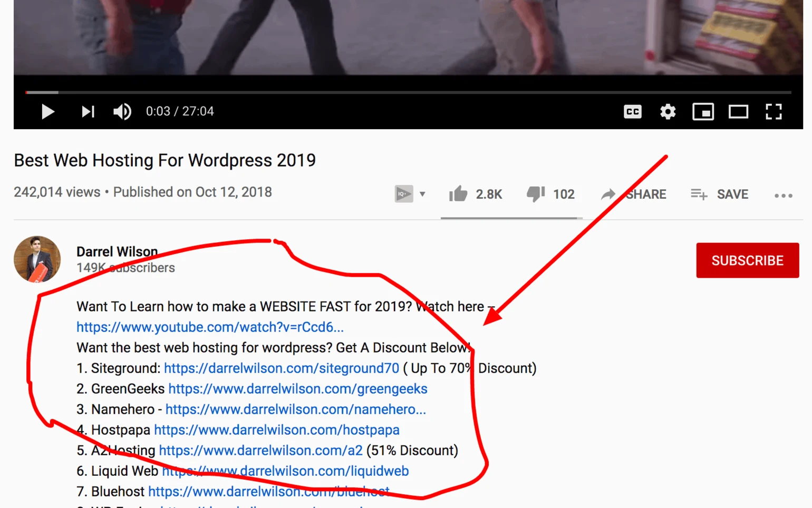Subscribe to Darrel Wilson channel
The width and height of the screenshot is (812, 508).
(x=748, y=260)
